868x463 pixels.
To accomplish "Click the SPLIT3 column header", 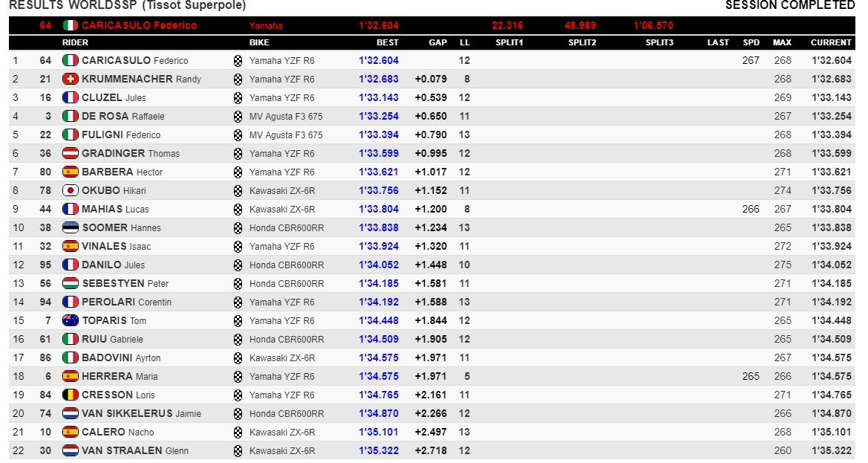I will pyautogui.click(x=659, y=42).
